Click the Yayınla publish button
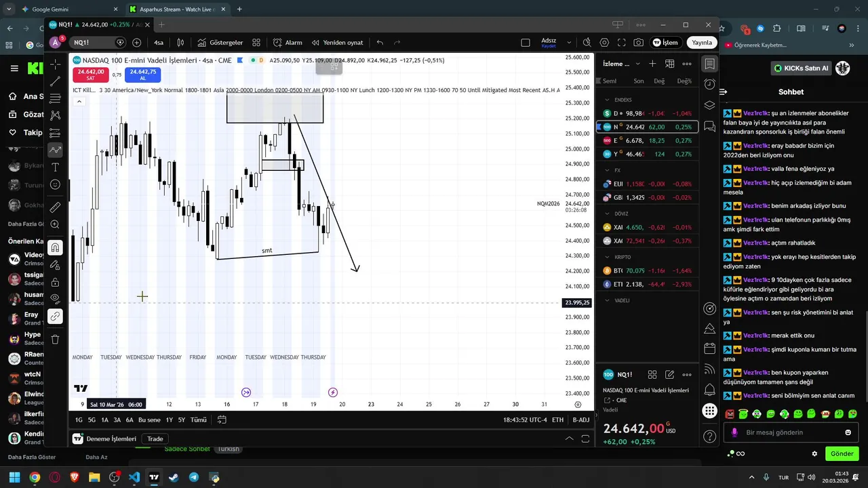This screenshot has width=868, height=488. [x=702, y=42]
